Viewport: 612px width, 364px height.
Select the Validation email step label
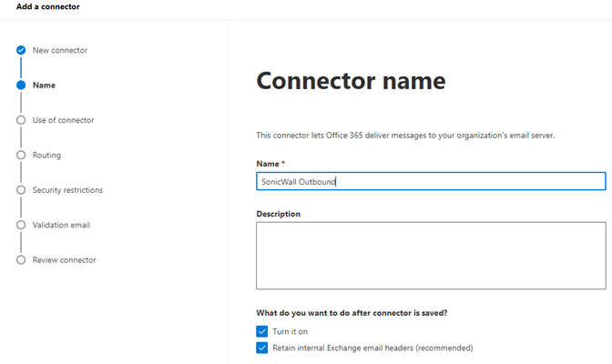(x=61, y=225)
